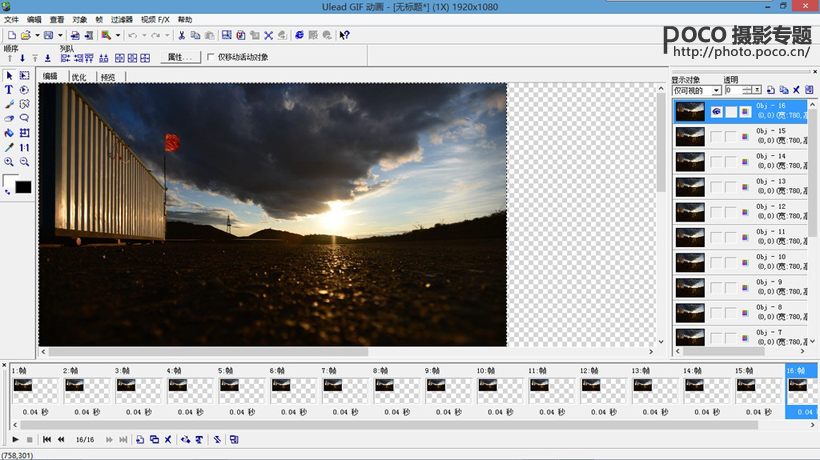The image size is (820, 460).
Task: Toggle visibility box for Obj - 11
Action: click(x=716, y=237)
